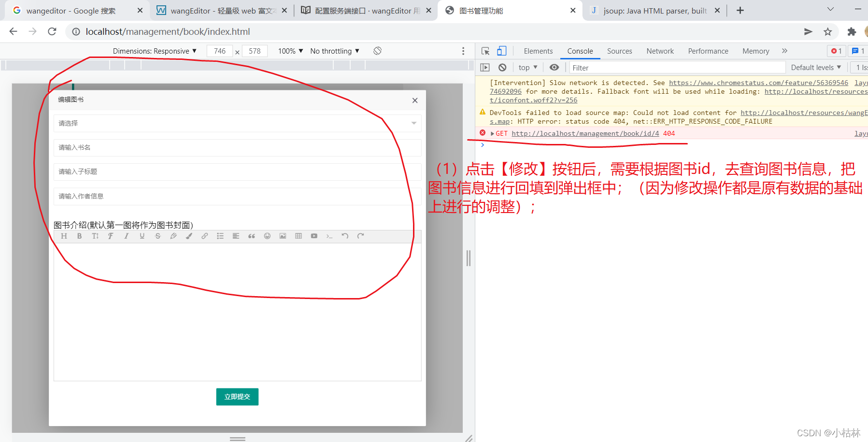Screen dimensions: 868x442
Task: Switch to the Network tab
Action: tap(660, 51)
